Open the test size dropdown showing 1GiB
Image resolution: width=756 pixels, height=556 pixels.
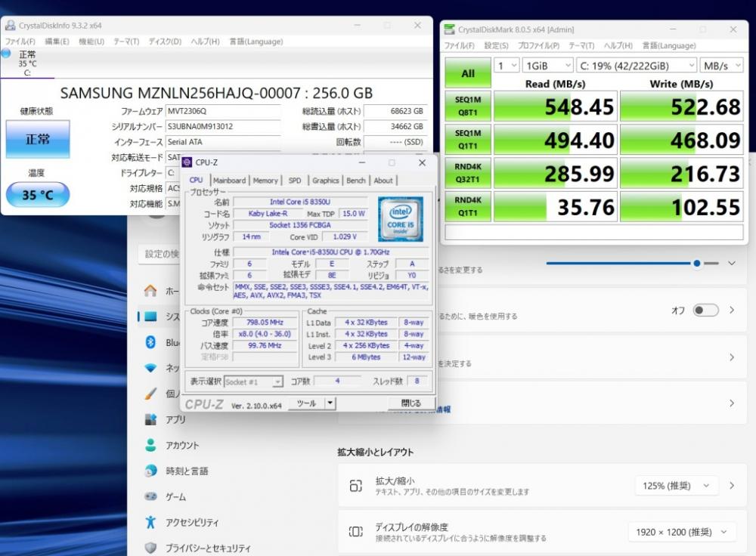coord(547,66)
